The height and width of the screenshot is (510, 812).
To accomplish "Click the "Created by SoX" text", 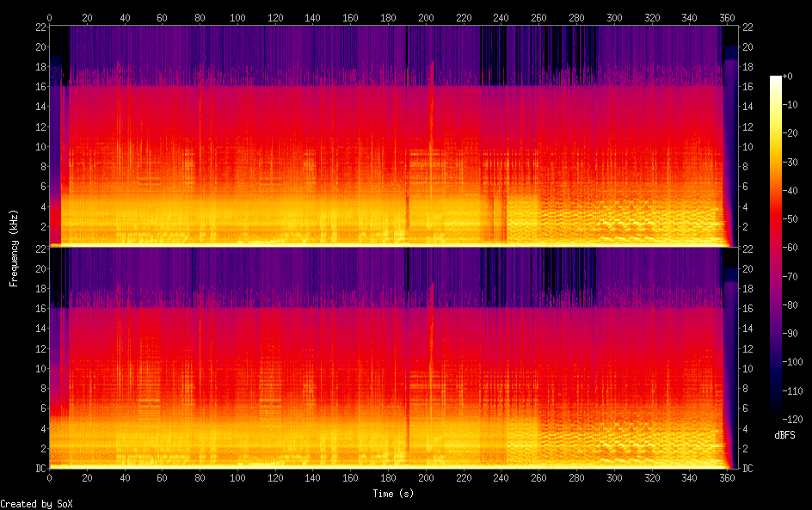I will click(x=35, y=504).
